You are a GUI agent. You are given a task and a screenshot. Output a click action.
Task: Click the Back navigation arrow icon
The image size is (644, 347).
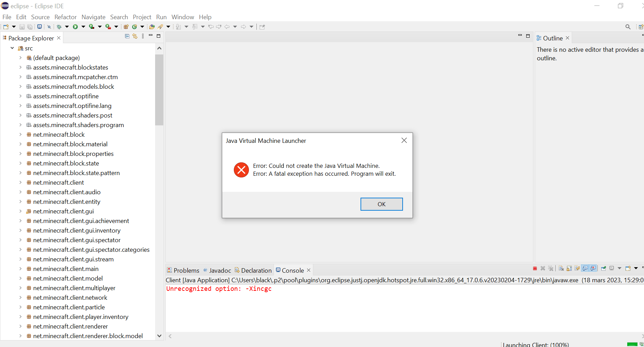pyautogui.click(x=227, y=27)
